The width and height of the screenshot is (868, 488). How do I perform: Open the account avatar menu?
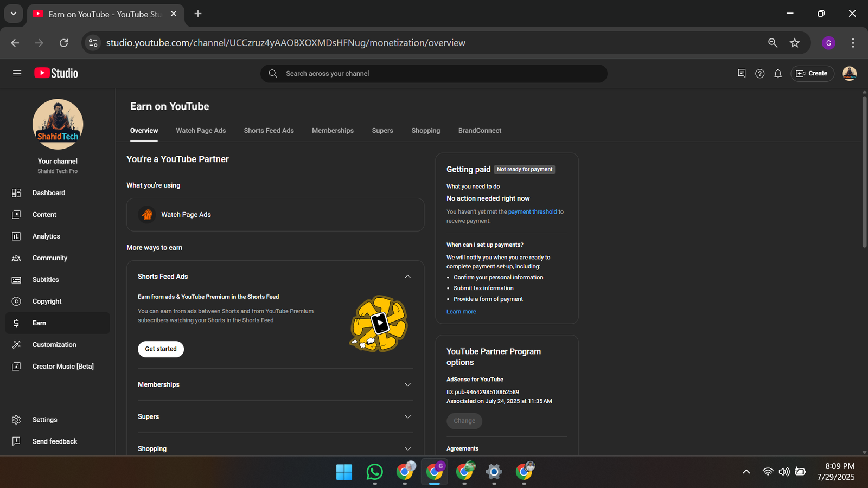coord(849,73)
